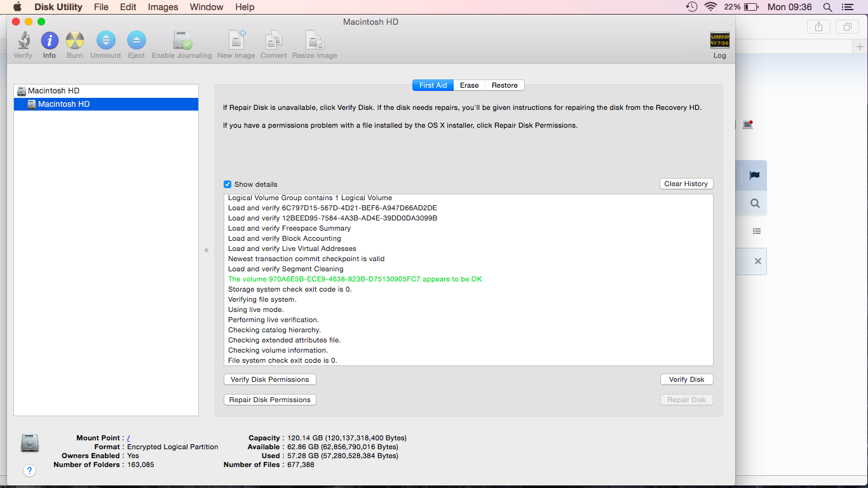
Task: Select the top-level Macintosh HD disk
Action: (x=106, y=91)
